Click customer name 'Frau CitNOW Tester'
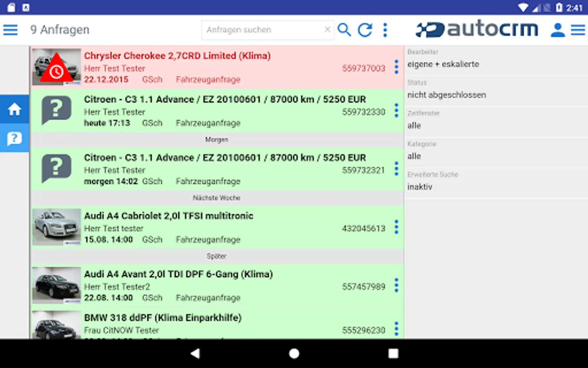This screenshot has width=588, height=368. tap(121, 330)
